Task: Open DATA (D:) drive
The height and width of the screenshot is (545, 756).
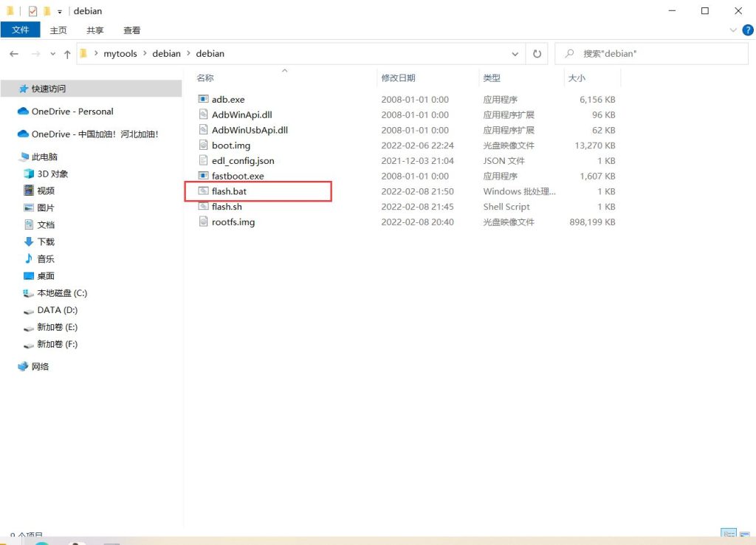Action: coord(51,310)
